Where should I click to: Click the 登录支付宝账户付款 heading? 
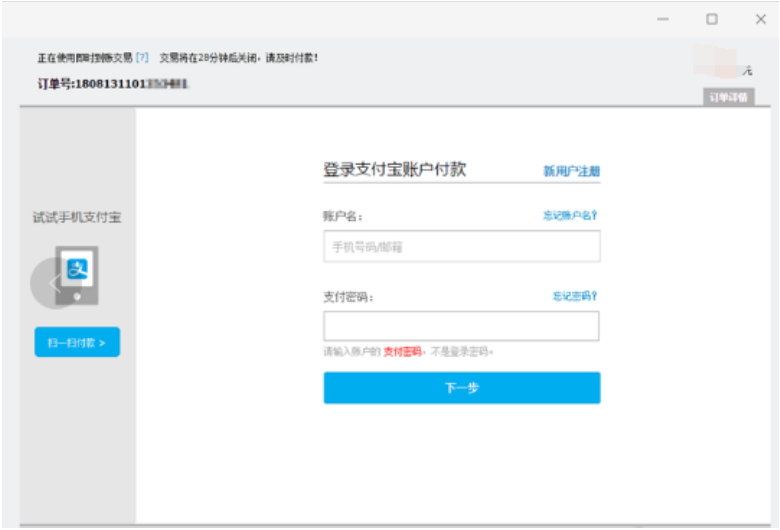[x=394, y=170]
